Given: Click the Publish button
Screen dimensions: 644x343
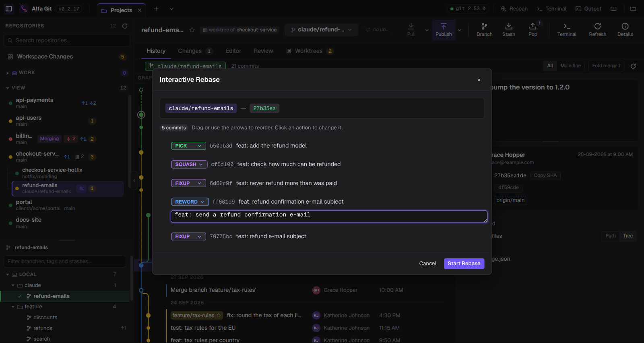Looking at the screenshot, I should click(444, 30).
